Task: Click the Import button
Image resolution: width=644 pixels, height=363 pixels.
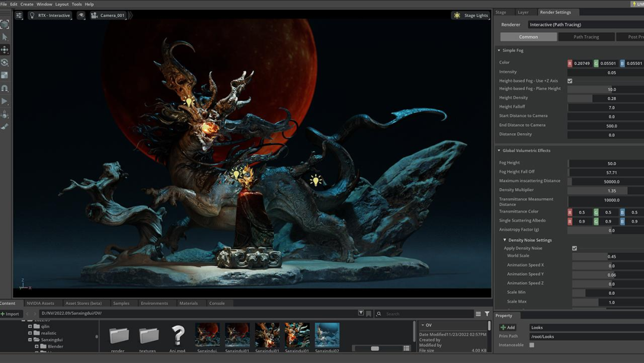Action: click(x=10, y=313)
